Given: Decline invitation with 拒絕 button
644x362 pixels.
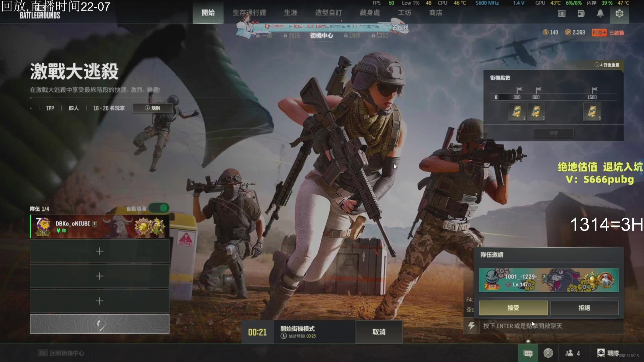Looking at the screenshot, I should point(584,308).
